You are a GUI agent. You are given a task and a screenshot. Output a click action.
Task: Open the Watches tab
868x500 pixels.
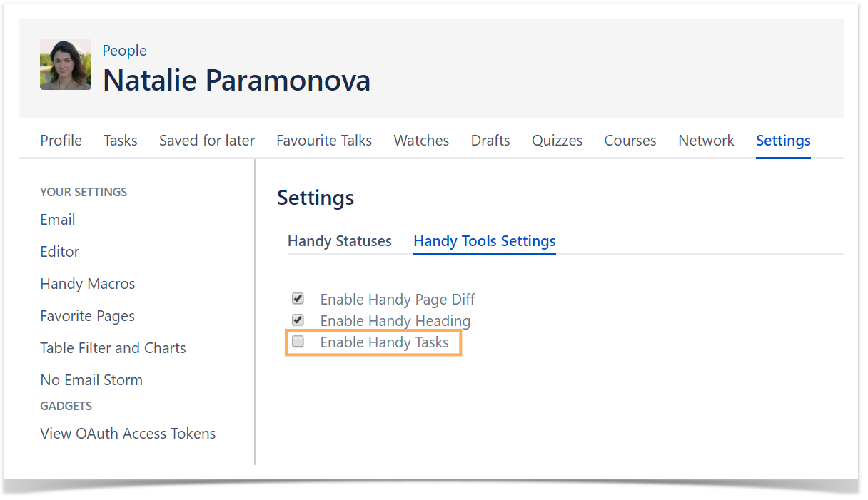tap(422, 141)
